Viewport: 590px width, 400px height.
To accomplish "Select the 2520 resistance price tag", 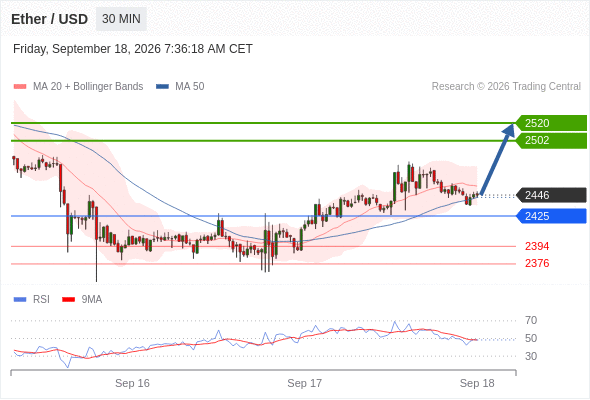I will (x=551, y=123).
